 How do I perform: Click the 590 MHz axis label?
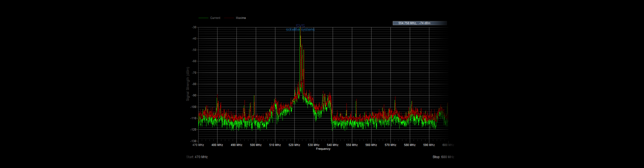point(429,145)
